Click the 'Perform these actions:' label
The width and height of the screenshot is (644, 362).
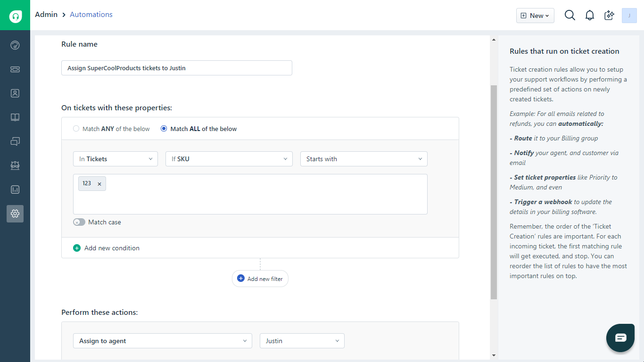click(x=99, y=312)
